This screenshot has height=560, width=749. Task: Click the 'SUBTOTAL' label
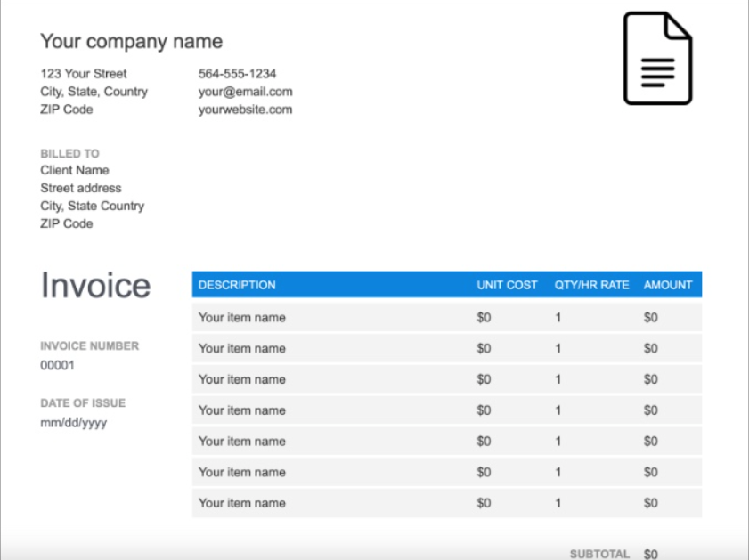click(x=599, y=554)
